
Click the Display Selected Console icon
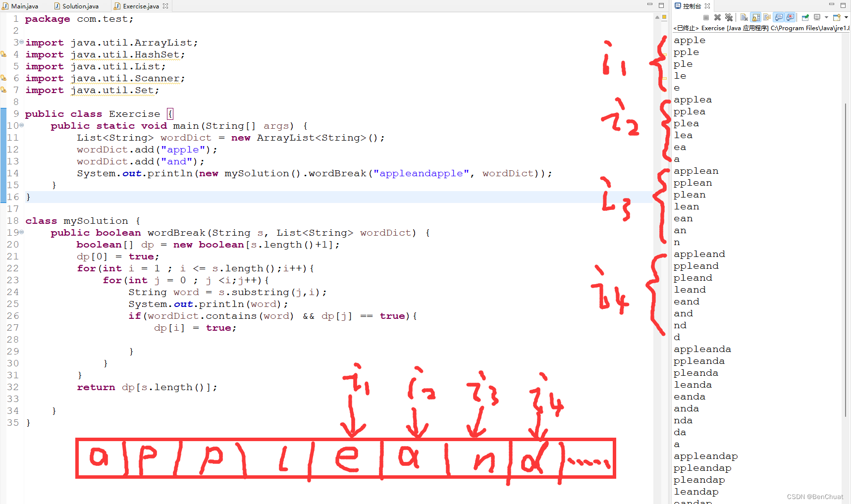pyautogui.click(x=817, y=17)
